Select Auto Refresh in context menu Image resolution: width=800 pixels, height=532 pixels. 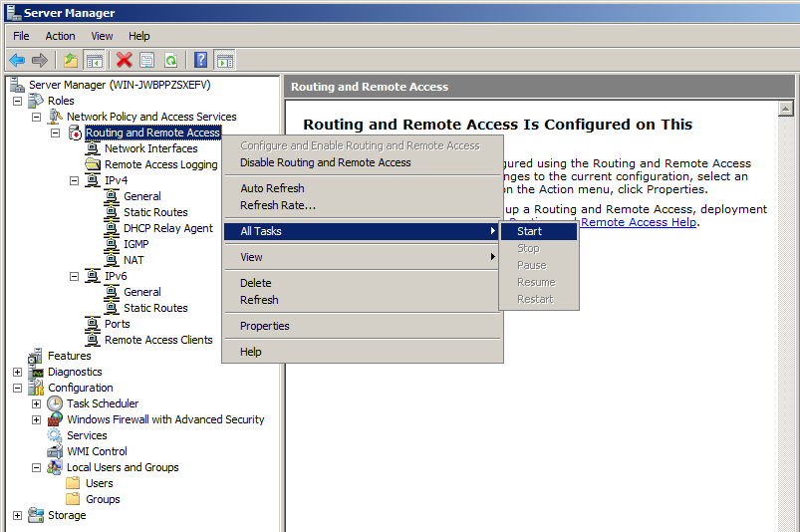coord(364,188)
